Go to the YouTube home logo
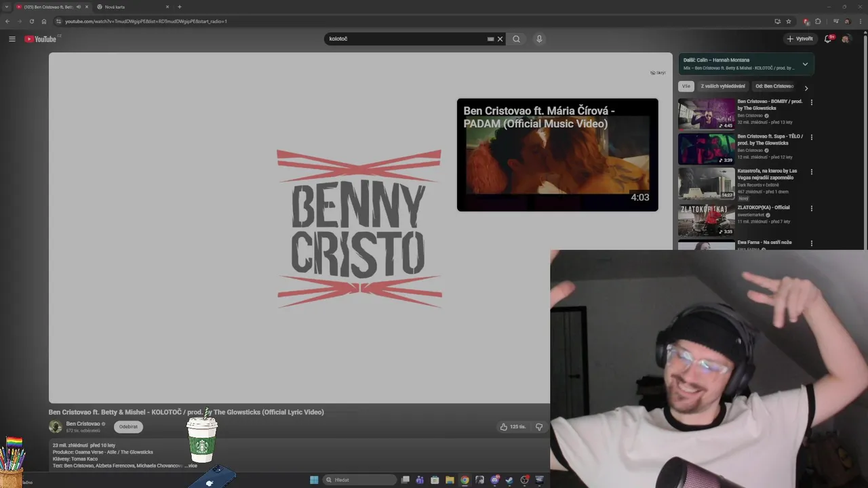This screenshot has height=488, width=868. click(41, 39)
